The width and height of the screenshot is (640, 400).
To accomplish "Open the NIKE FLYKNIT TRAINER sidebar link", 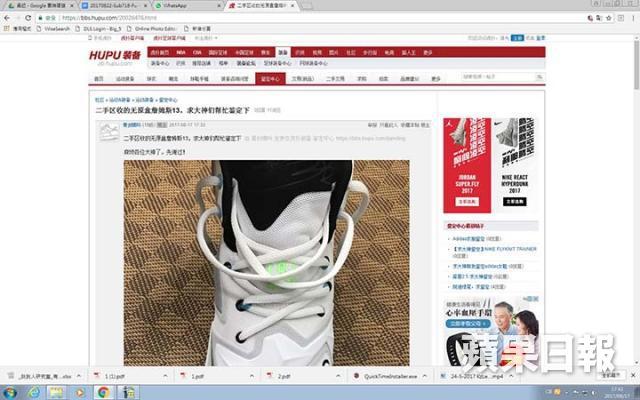I will pyautogui.click(x=495, y=252).
